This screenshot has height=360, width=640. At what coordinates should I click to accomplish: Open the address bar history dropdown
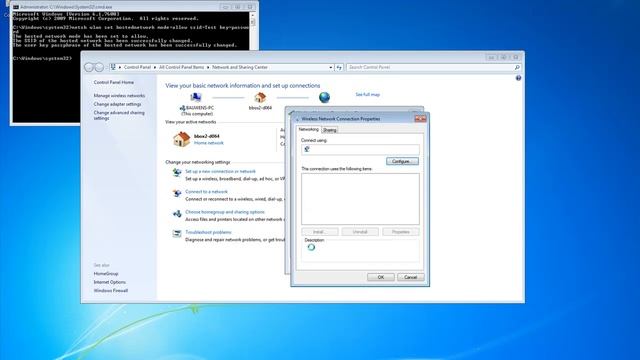[330, 67]
